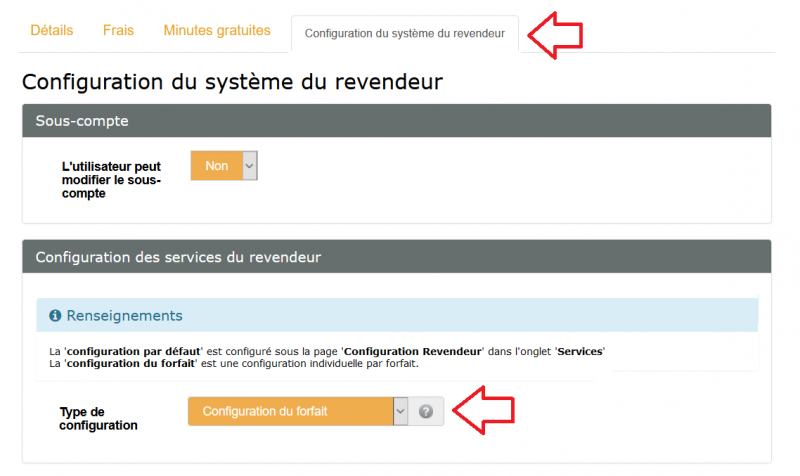The height and width of the screenshot is (476, 800).
Task: Switch to the Frais tab
Action: [x=118, y=31]
